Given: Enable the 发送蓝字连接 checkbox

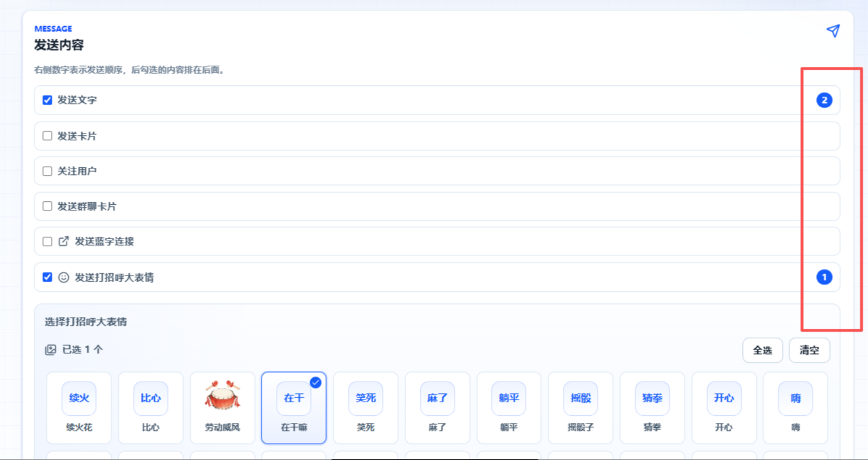Looking at the screenshot, I should [48, 241].
